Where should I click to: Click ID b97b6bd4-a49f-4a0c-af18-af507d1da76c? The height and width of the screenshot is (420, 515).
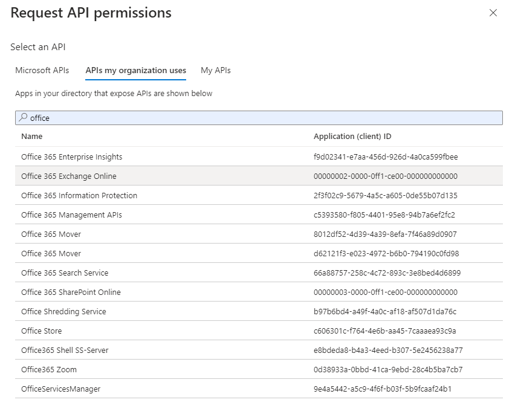pos(385,311)
